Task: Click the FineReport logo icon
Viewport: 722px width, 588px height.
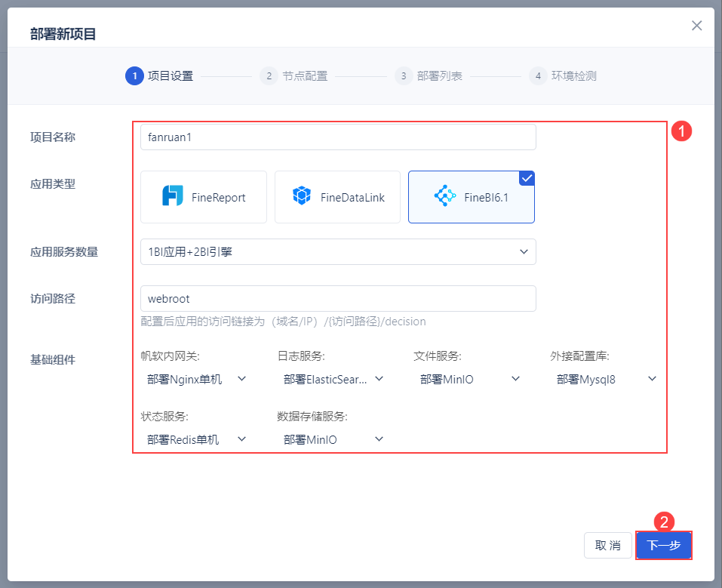Action: point(173,195)
